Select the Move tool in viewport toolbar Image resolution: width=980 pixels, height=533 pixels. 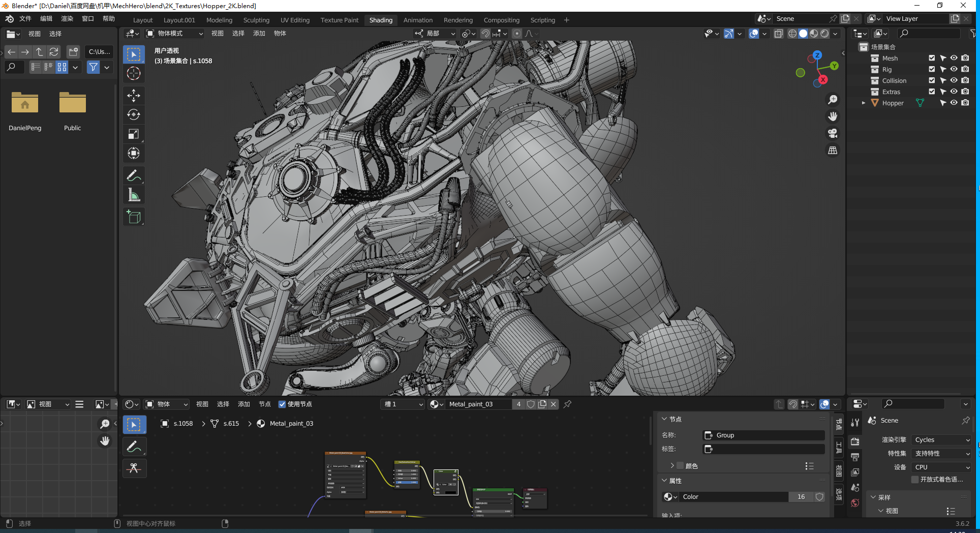click(134, 95)
